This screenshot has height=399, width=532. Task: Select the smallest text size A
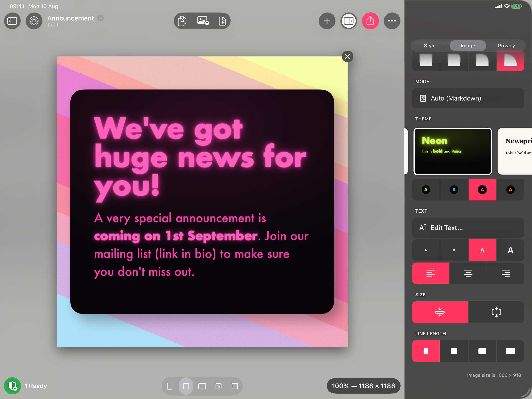[426, 250]
